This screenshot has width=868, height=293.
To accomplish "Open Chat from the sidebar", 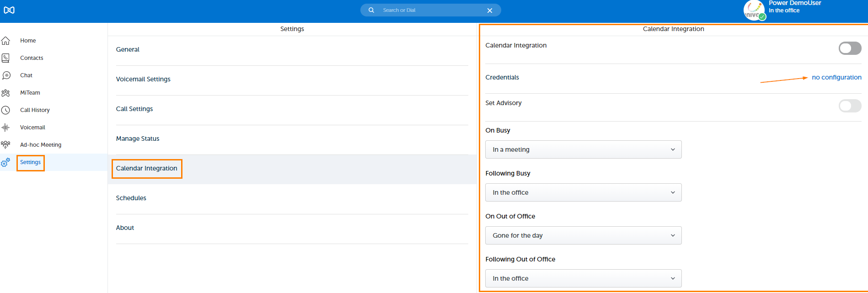I will pos(26,75).
